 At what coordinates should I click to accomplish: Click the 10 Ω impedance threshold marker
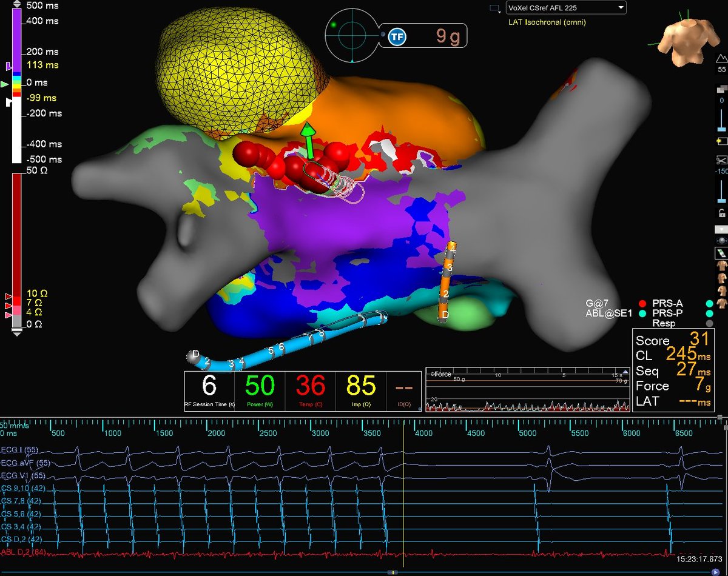point(8,296)
